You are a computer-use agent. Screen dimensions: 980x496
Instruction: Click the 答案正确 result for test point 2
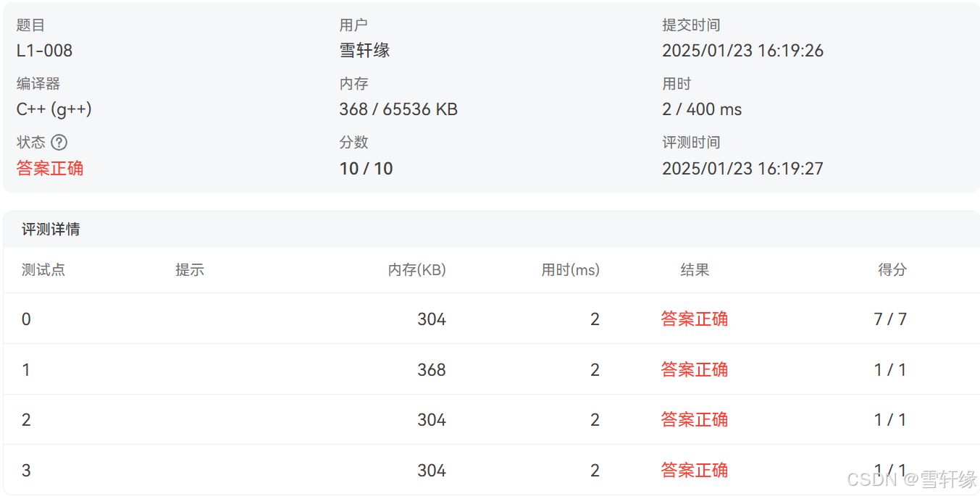(694, 419)
